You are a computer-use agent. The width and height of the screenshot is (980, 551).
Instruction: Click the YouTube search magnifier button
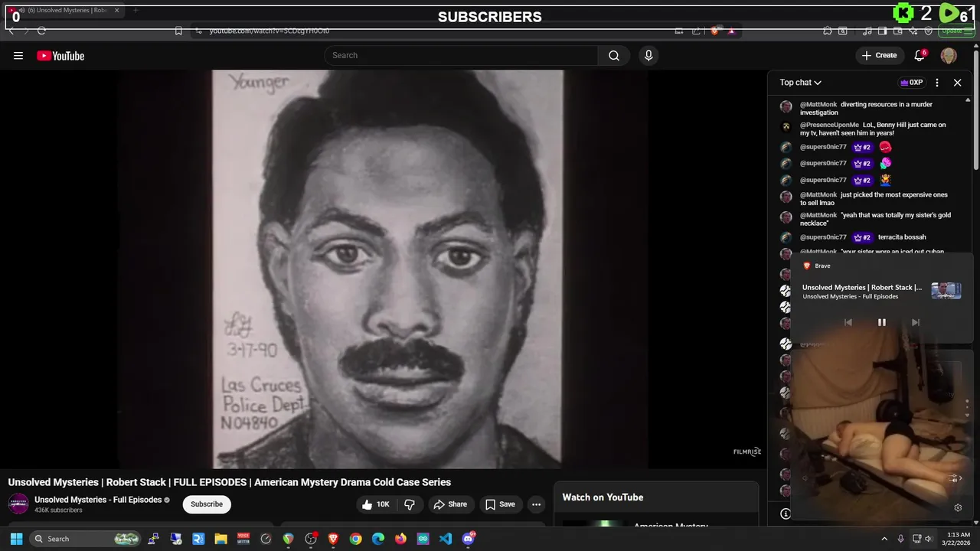(x=614, y=55)
